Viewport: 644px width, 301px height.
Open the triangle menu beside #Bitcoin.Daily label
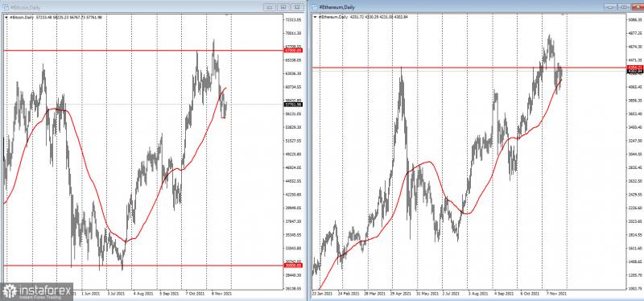pos(6,17)
